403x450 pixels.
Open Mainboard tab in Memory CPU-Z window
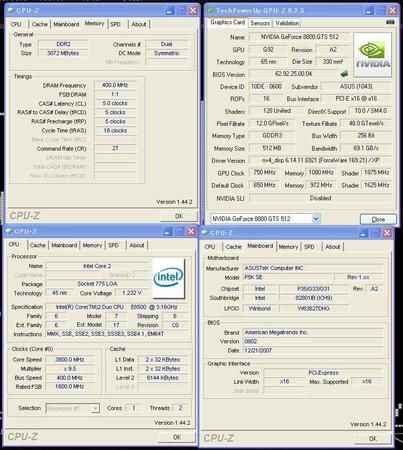(x=66, y=24)
